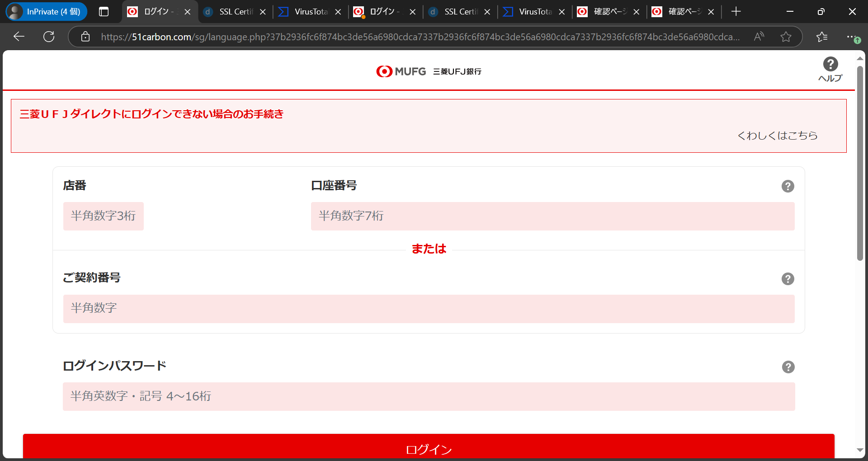868x461 pixels.
Task: Close the first 確認ページ tab
Action: (636, 12)
